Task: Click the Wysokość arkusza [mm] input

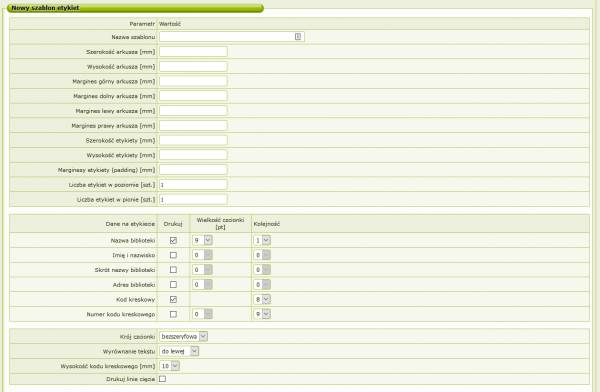Action: point(193,66)
